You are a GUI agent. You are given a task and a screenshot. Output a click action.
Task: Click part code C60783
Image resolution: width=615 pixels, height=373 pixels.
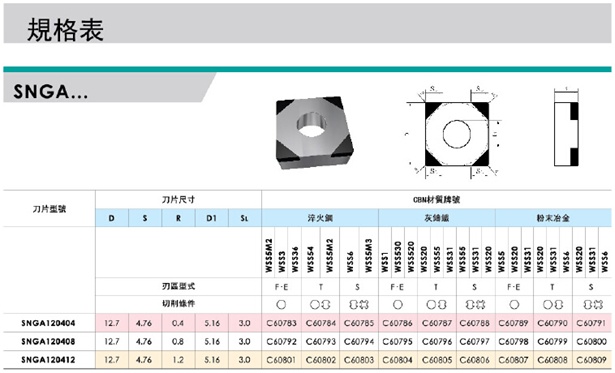click(x=281, y=323)
